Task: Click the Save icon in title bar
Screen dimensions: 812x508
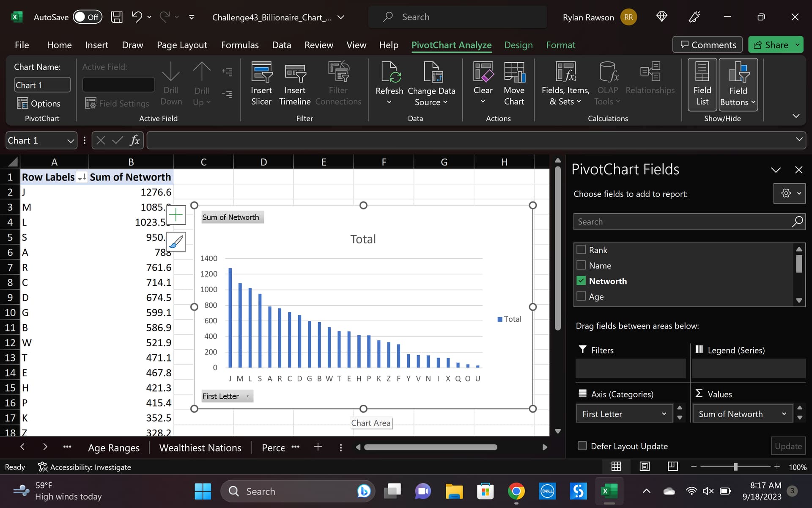Action: click(x=117, y=17)
